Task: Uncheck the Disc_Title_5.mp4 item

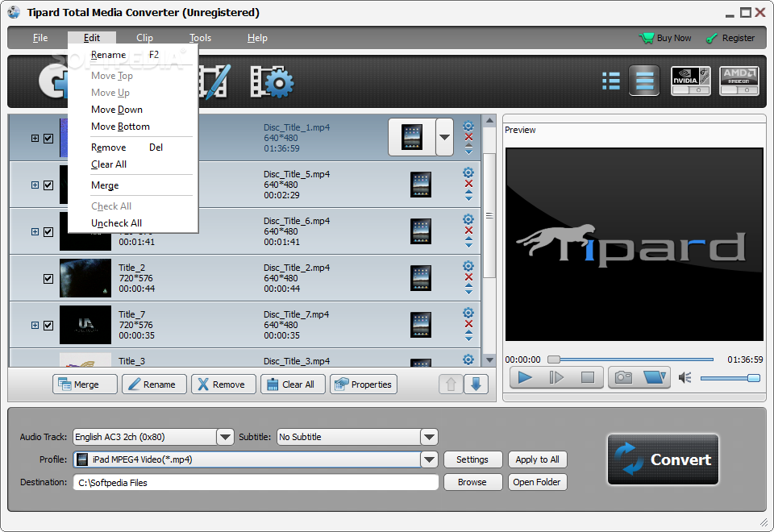Action: click(48, 185)
